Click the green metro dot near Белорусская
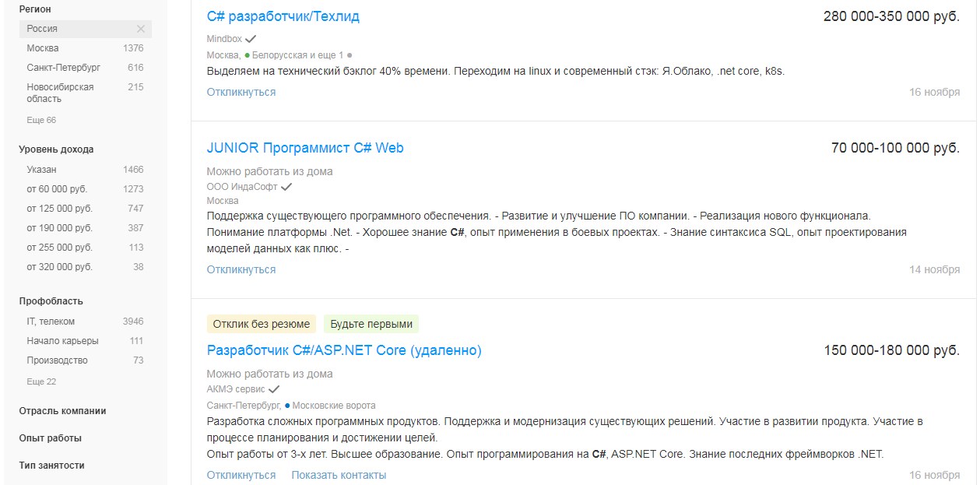Image resolution: width=980 pixels, height=485 pixels. click(248, 54)
